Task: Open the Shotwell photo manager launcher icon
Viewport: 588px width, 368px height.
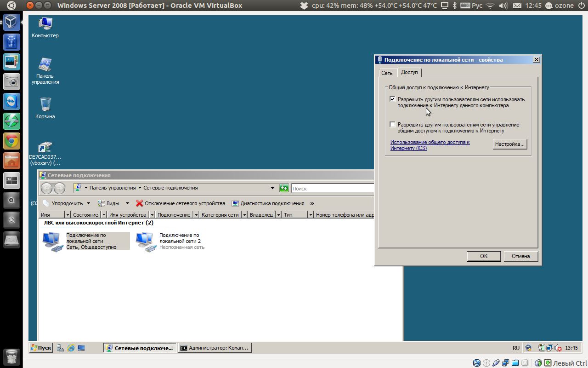Action: click(x=11, y=62)
